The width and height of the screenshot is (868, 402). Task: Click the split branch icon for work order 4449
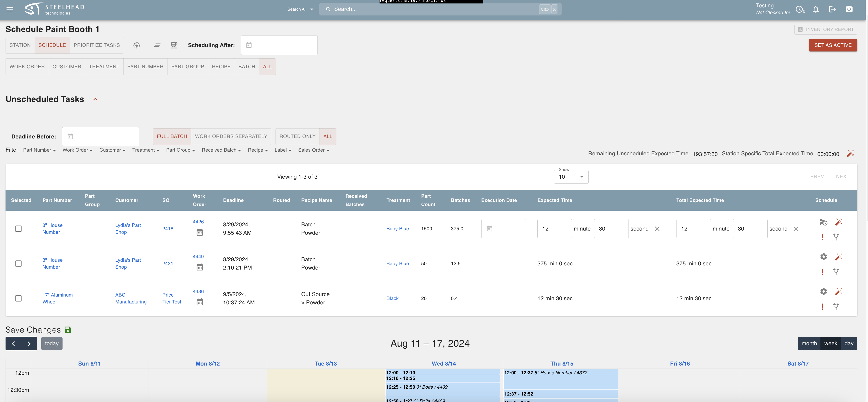pos(836,272)
